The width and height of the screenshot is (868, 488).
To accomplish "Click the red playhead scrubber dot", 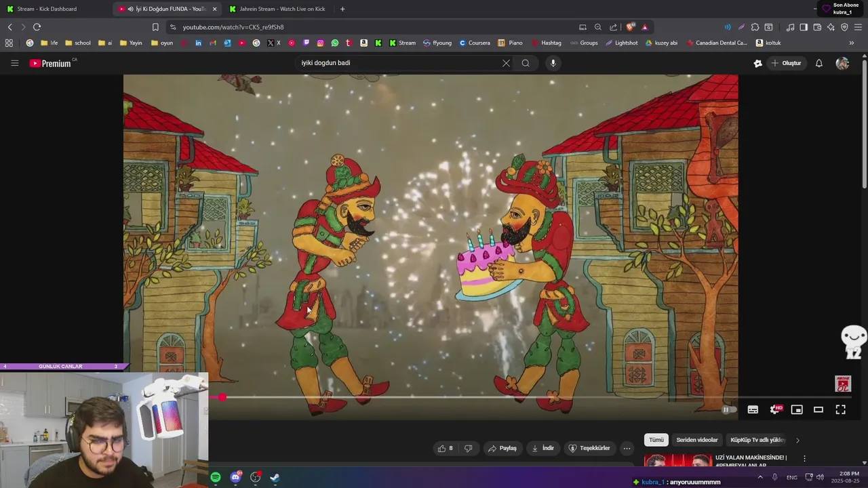I will (222, 397).
